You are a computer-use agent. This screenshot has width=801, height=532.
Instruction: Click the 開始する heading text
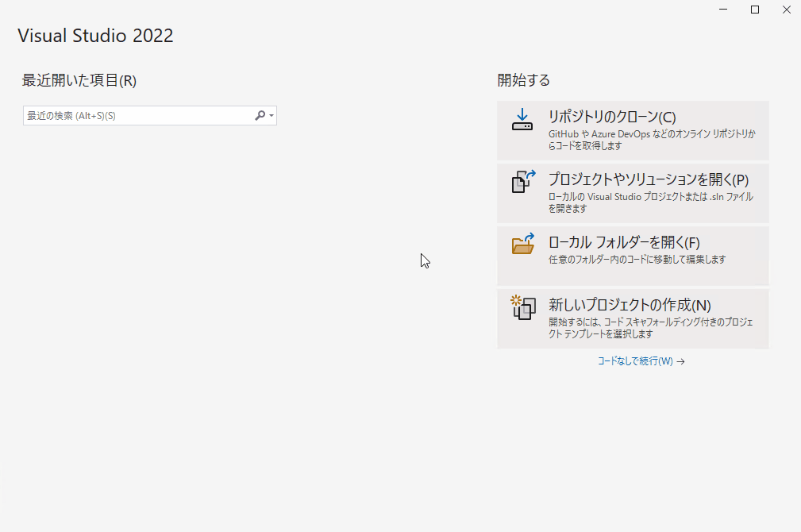point(524,80)
